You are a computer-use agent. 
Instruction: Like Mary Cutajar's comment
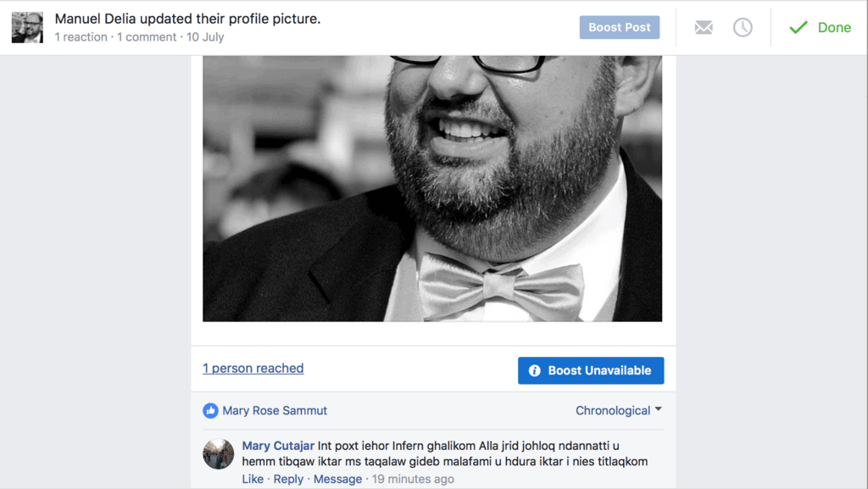[253, 479]
